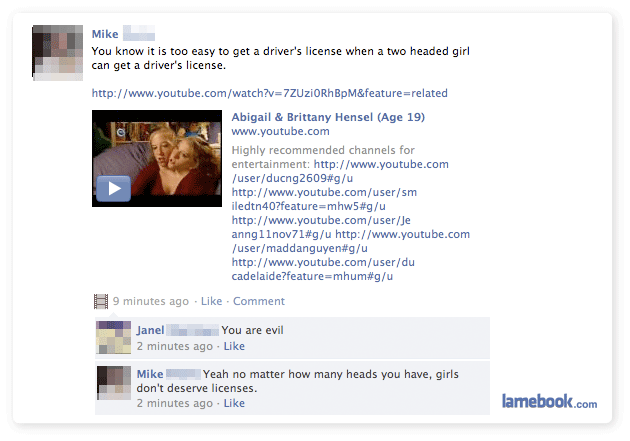Screen dimensions: 630x441
Task: Play the Abigail & Brittany Hensel video
Action: click(113, 188)
